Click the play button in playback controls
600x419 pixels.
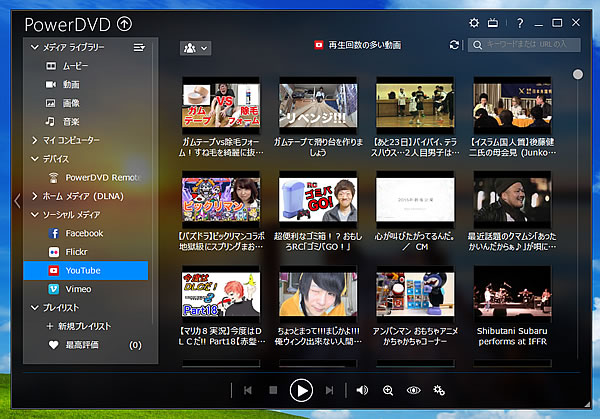coord(301,390)
